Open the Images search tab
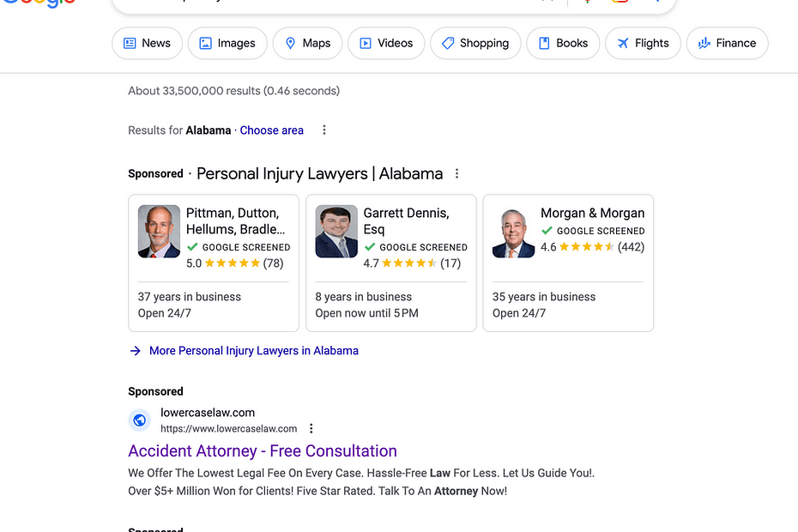Image resolution: width=798 pixels, height=532 pixels. [227, 43]
